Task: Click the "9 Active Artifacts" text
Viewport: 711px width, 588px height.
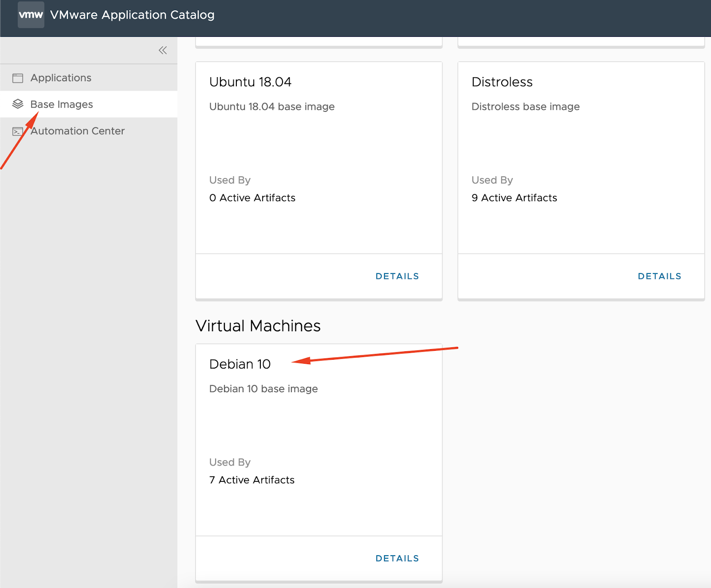Action: click(x=514, y=198)
